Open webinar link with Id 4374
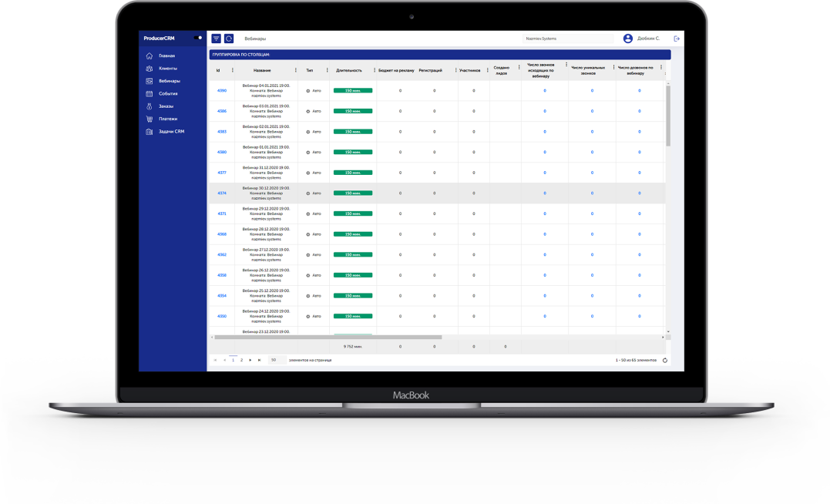 tap(222, 193)
